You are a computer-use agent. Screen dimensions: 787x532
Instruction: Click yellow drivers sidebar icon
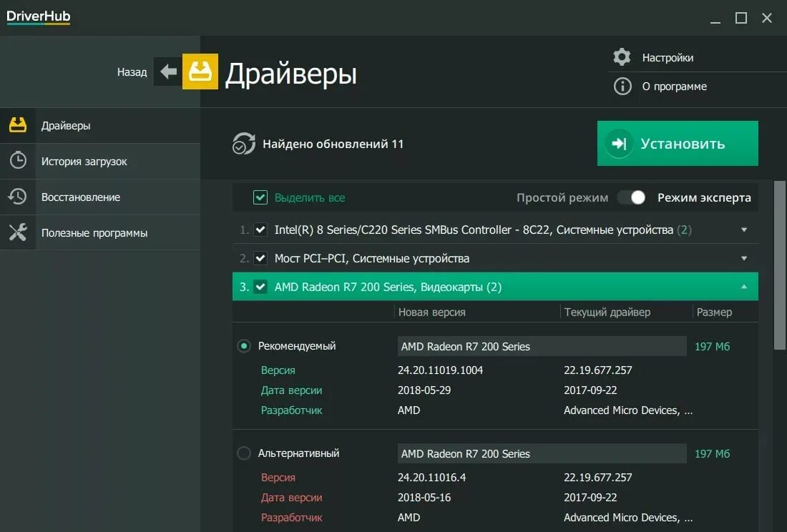18,125
